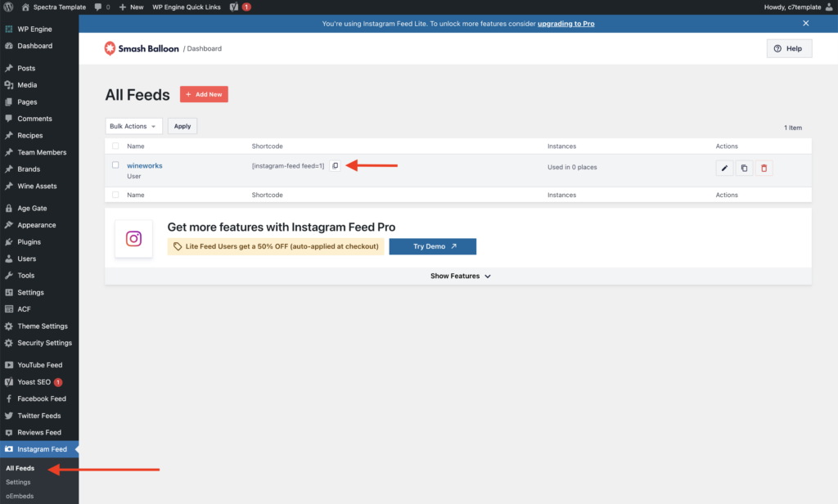Delete the wineworks feed with trash icon
This screenshot has width=838, height=504.
coord(764,168)
